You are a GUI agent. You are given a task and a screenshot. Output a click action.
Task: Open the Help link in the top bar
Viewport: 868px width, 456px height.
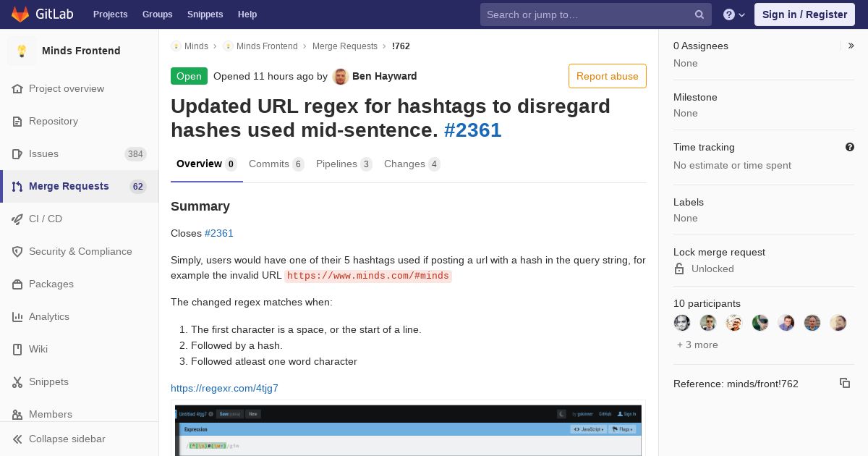(x=247, y=14)
